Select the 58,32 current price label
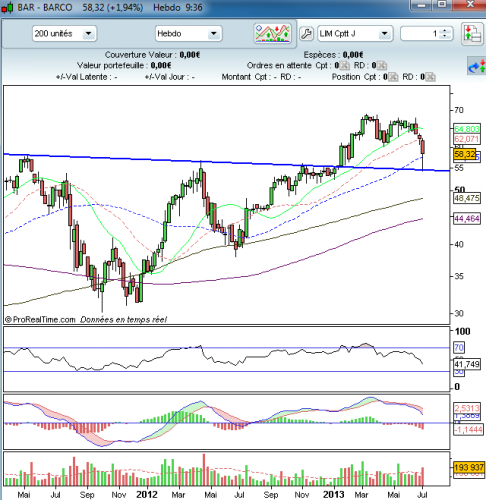 point(465,154)
